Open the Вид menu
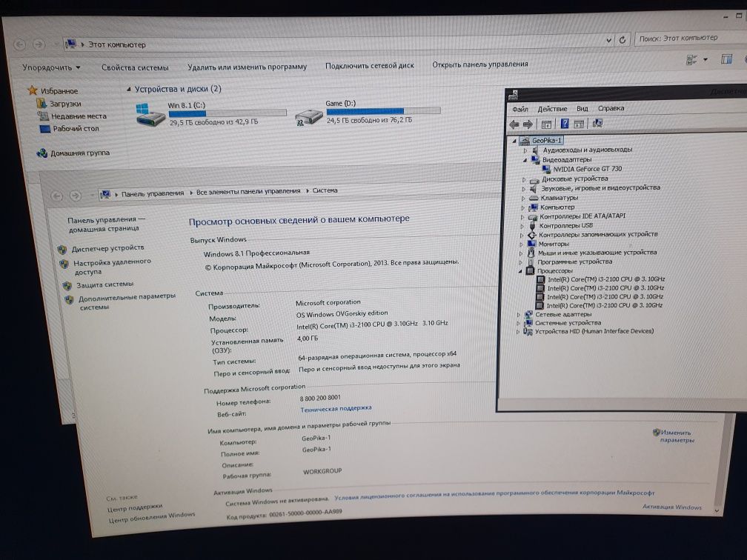 click(x=582, y=109)
